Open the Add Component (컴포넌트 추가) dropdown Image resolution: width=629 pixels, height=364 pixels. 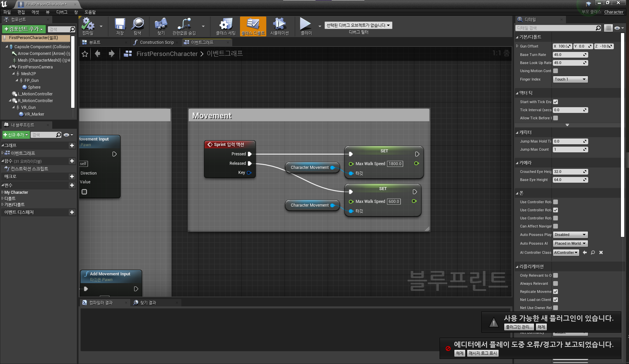point(24,29)
